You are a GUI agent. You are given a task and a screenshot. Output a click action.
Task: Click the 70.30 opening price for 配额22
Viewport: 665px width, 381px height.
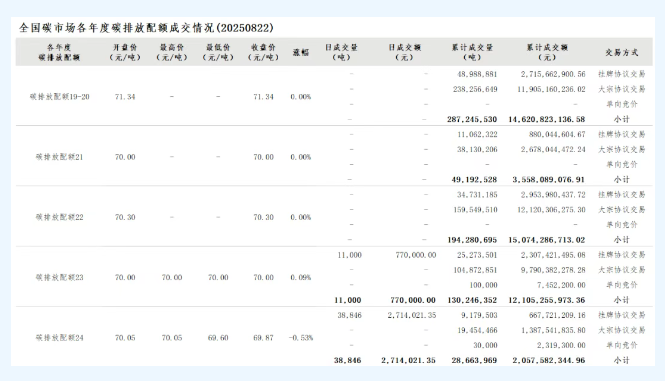click(x=125, y=217)
